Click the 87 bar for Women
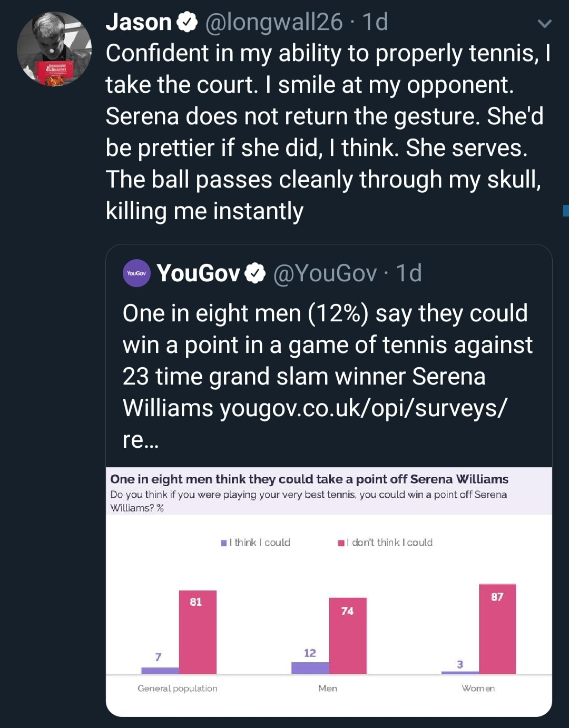Viewport: 569px width, 728px height. [x=497, y=629]
